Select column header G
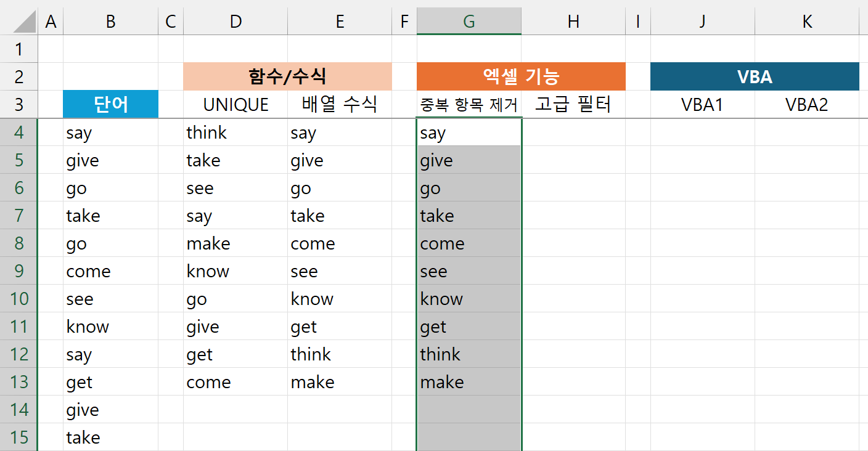868x451 pixels. (469, 20)
